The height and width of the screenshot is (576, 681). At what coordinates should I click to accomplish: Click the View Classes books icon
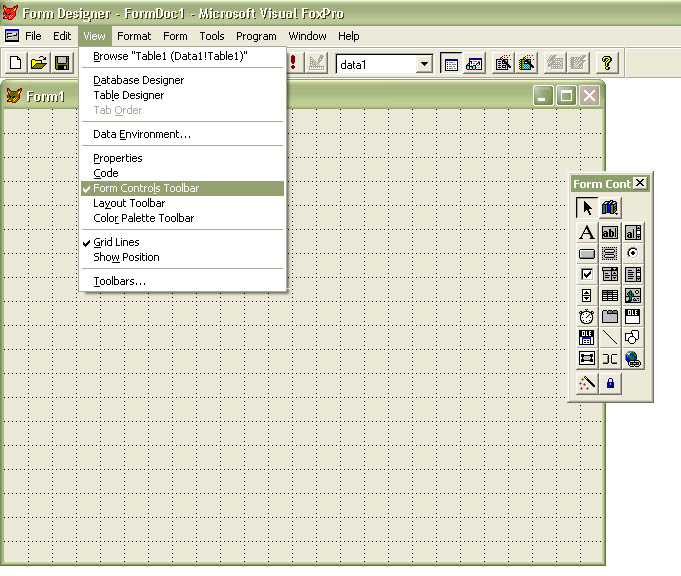point(610,208)
